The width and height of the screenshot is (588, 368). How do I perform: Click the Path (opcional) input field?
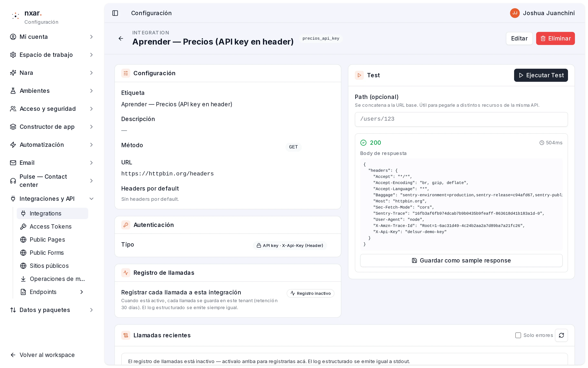pyautogui.click(x=461, y=119)
